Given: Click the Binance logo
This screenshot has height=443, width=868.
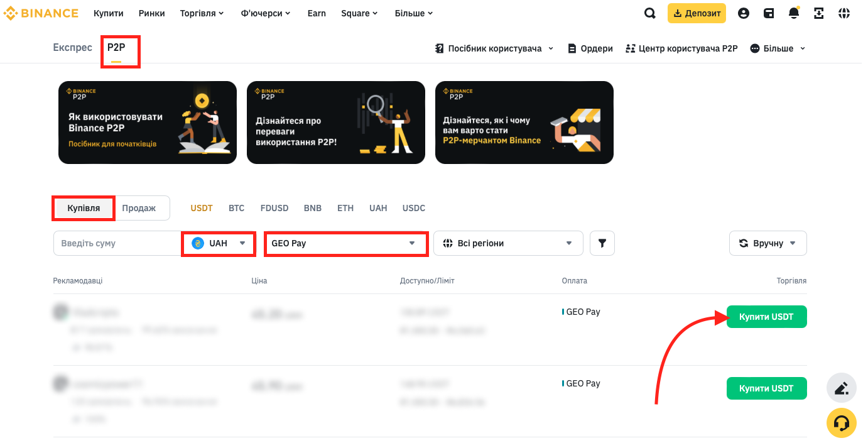Looking at the screenshot, I should 41,13.
